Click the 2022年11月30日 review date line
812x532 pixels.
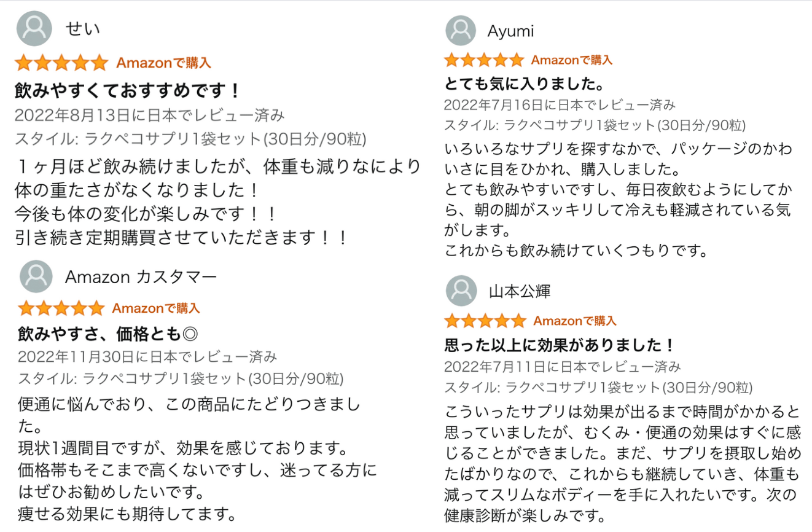(x=147, y=356)
